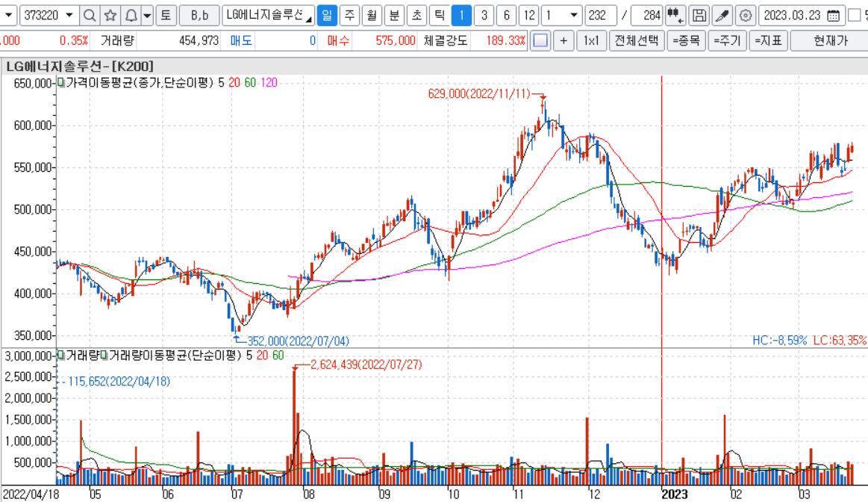Click the + add chart button
868x502 pixels.
563,40
